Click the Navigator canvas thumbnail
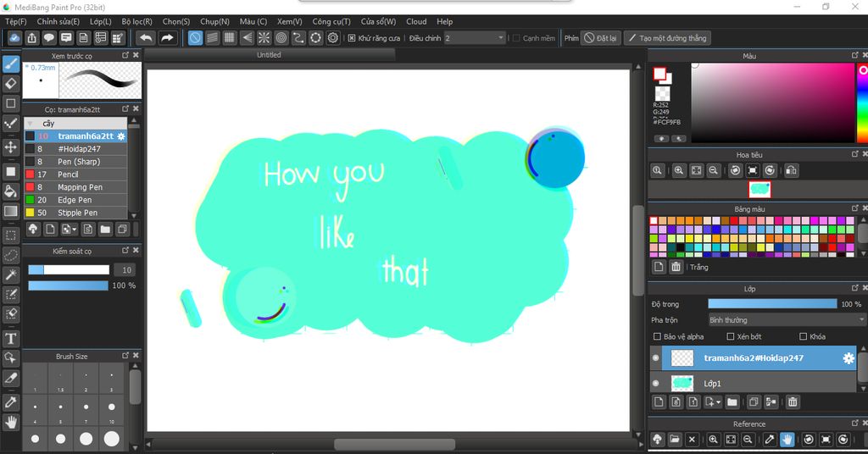Screen dimensions: 868x454 click(x=759, y=189)
